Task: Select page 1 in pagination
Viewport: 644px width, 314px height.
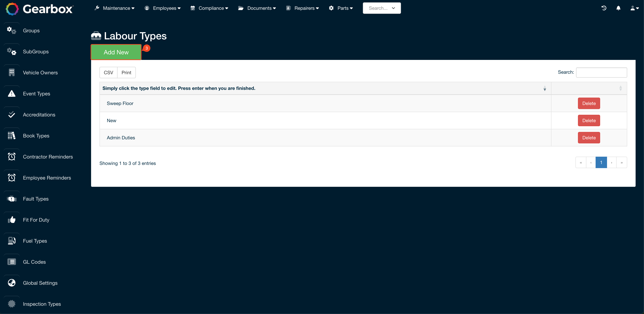Action: (601, 162)
